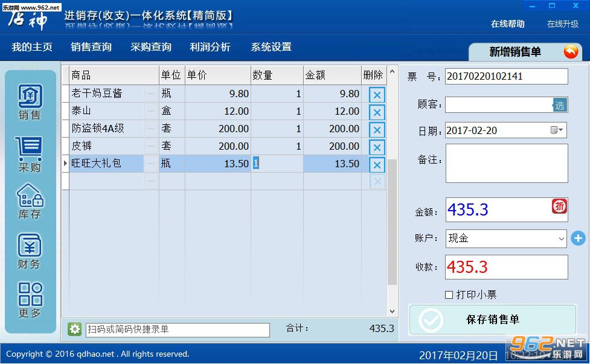The image size is (590, 364).
Task: Click the 保存销售单 button
Action: pos(493,319)
